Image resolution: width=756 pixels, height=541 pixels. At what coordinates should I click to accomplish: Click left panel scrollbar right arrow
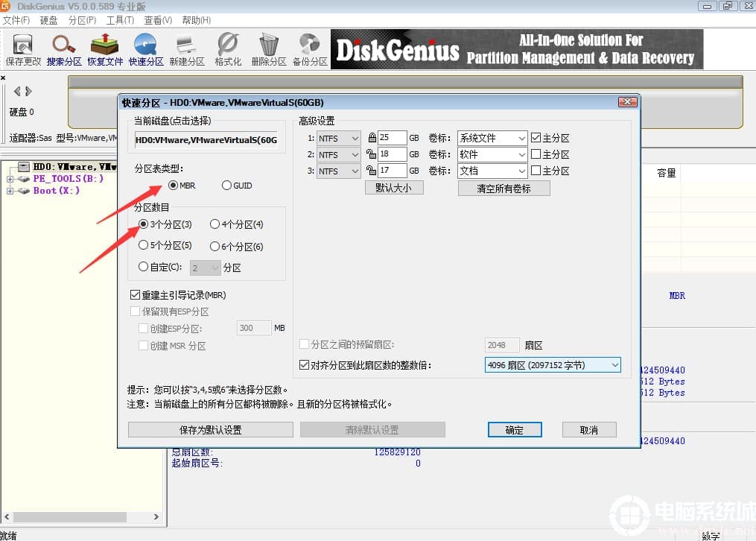pos(156,517)
